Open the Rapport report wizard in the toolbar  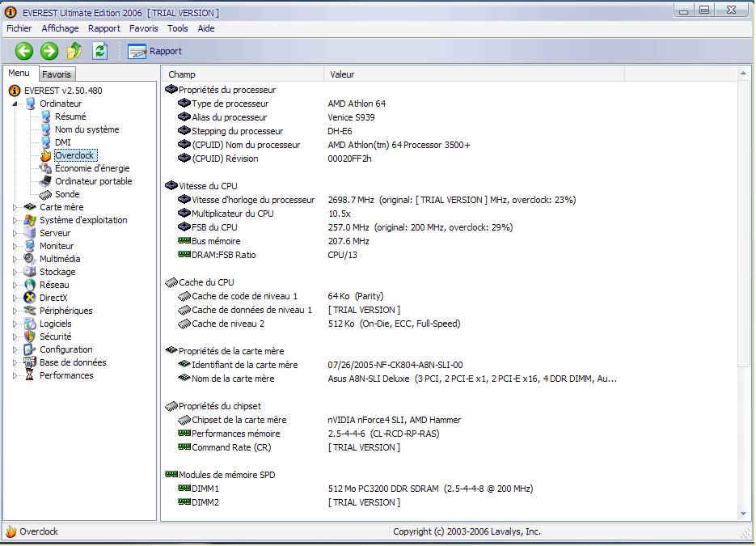click(x=154, y=51)
